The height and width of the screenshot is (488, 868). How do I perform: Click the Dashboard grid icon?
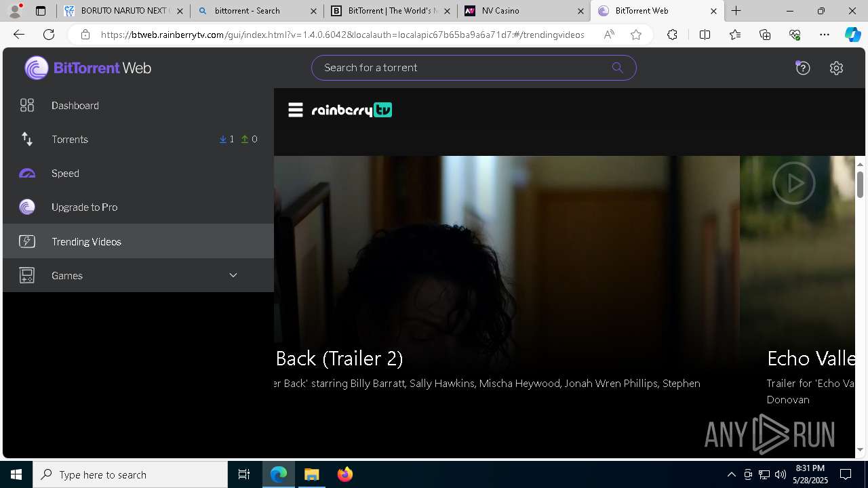click(27, 105)
